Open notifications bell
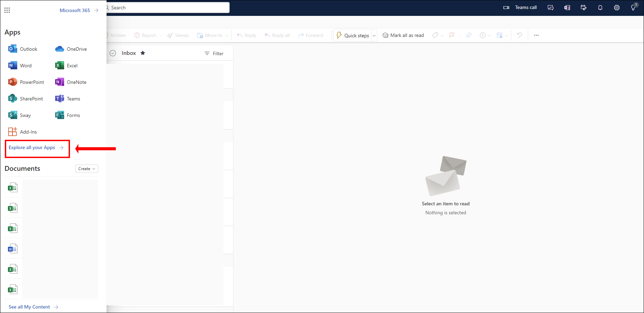644x313 pixels. (x=600, y=8)
